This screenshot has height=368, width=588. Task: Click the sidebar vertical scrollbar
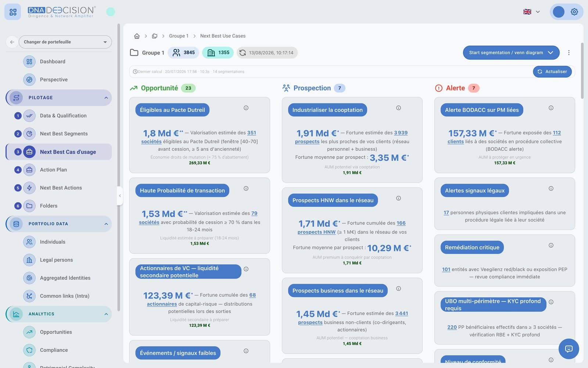(119, 167)
